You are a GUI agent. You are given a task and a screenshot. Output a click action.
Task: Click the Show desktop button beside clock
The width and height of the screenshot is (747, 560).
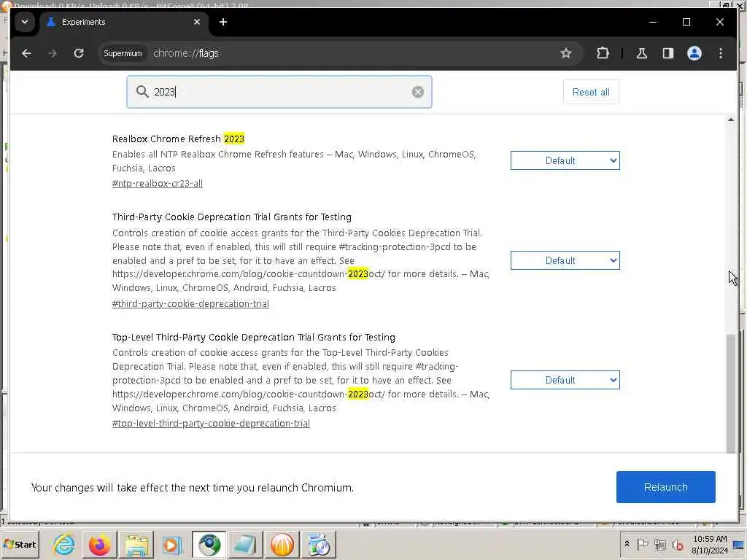pyautogui.click(x=740, y=544)
